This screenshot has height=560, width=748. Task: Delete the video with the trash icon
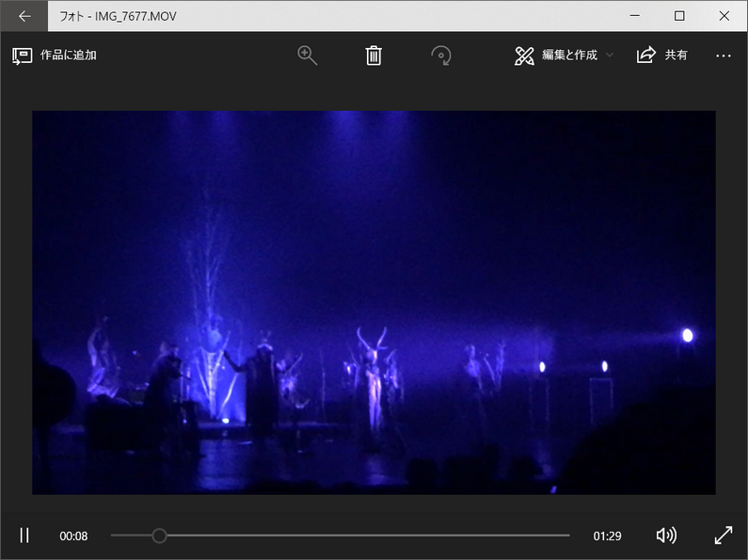tap(374, 56)
